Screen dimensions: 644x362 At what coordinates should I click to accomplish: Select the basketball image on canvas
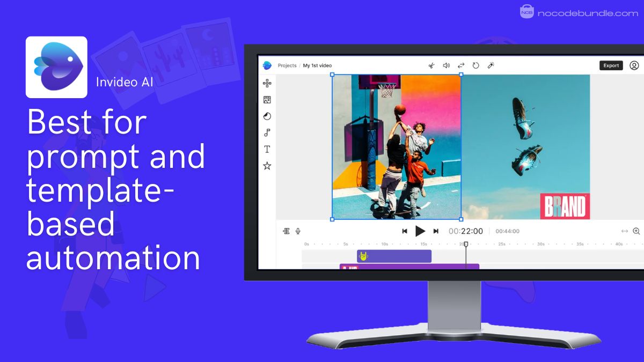396,147
